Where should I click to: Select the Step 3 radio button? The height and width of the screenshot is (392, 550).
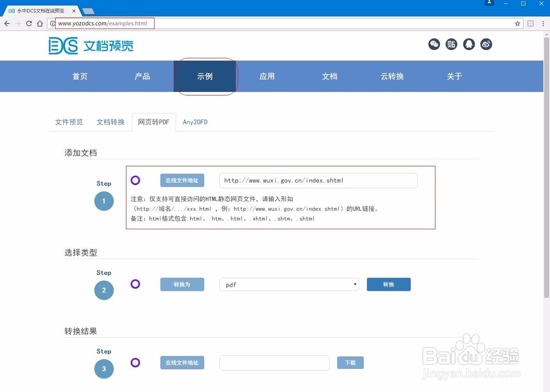coord(135,362)
